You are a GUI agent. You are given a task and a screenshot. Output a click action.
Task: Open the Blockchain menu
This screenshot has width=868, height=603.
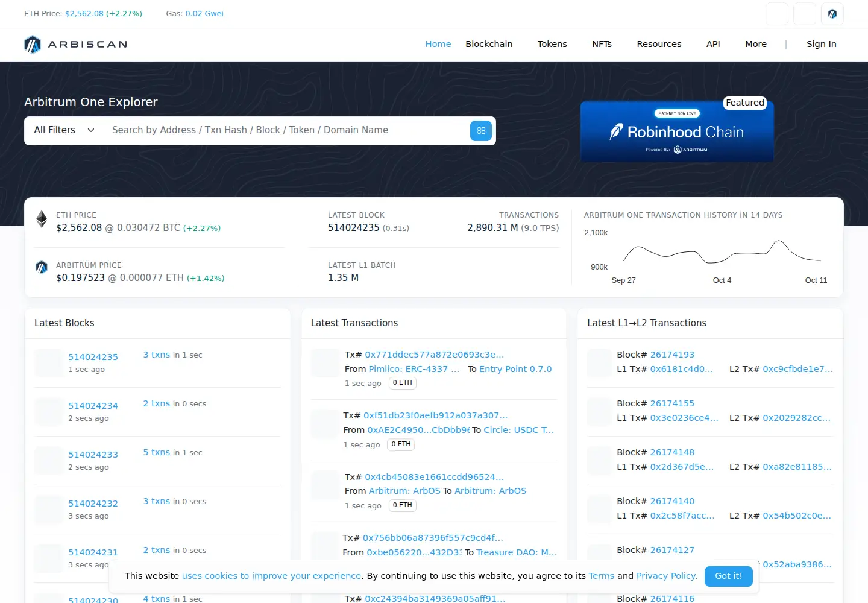pyautogui.click(x=489, y=44)
